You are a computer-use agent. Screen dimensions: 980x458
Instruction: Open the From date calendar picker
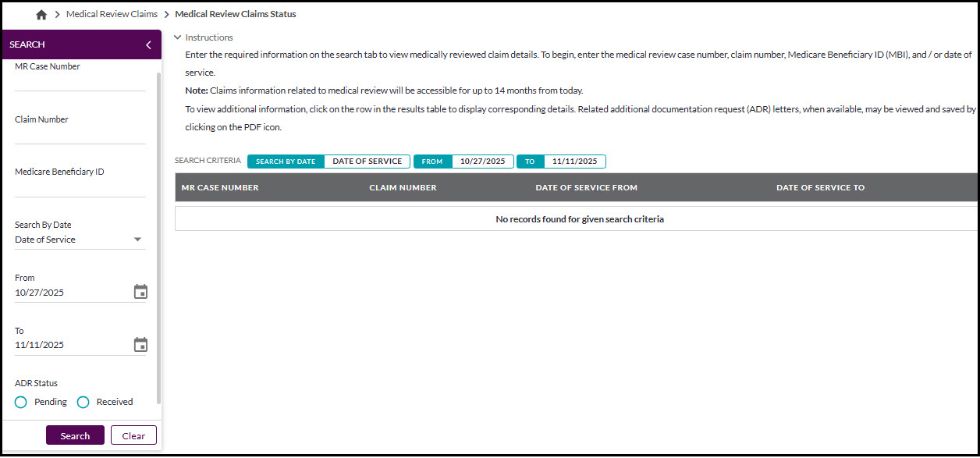(x=140, y=290)
